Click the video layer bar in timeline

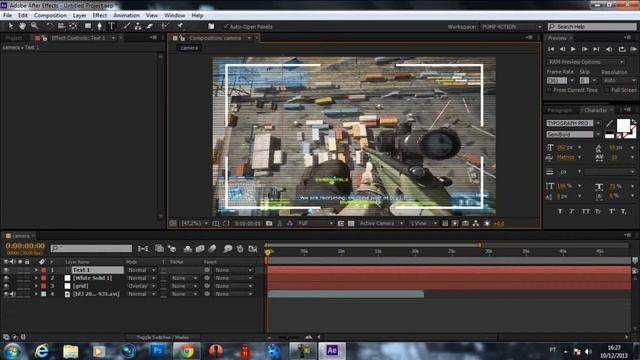pyautogui.click(x=346, y=294)
